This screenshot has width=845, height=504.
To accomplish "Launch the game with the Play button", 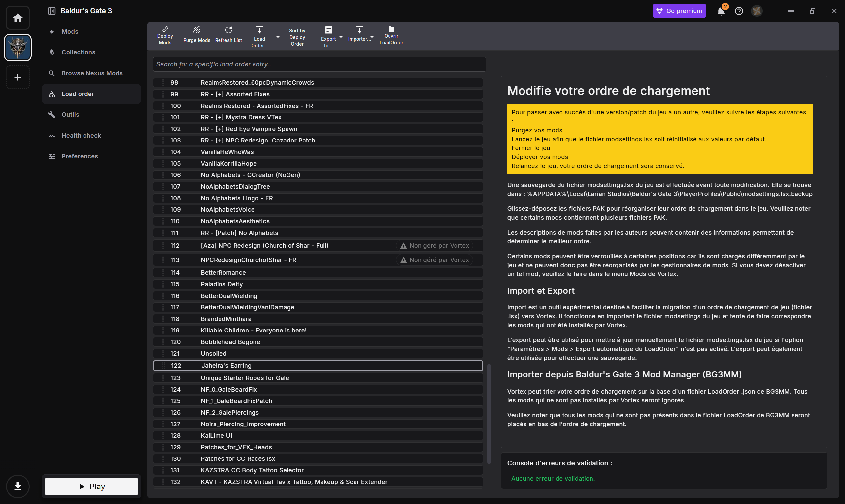I will click(x=91, y=486).
